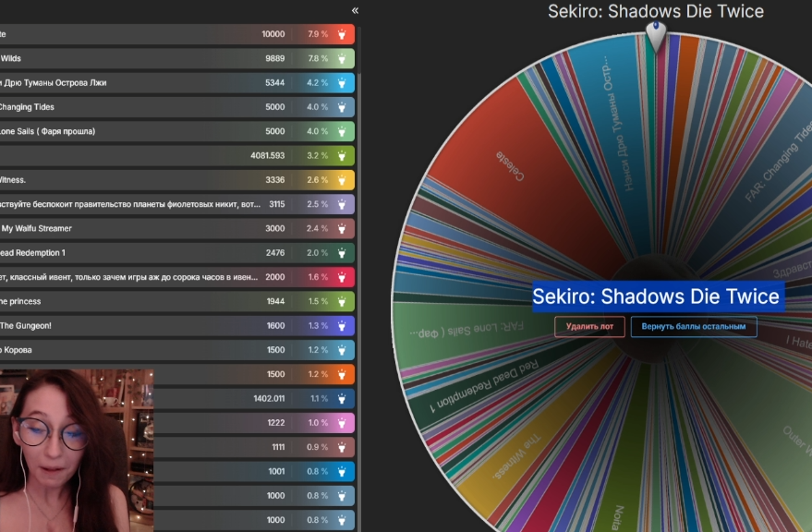This screenshot has width=812, height=532.
Task: Click the 2.5 % share value
Action: coord(318,204)
